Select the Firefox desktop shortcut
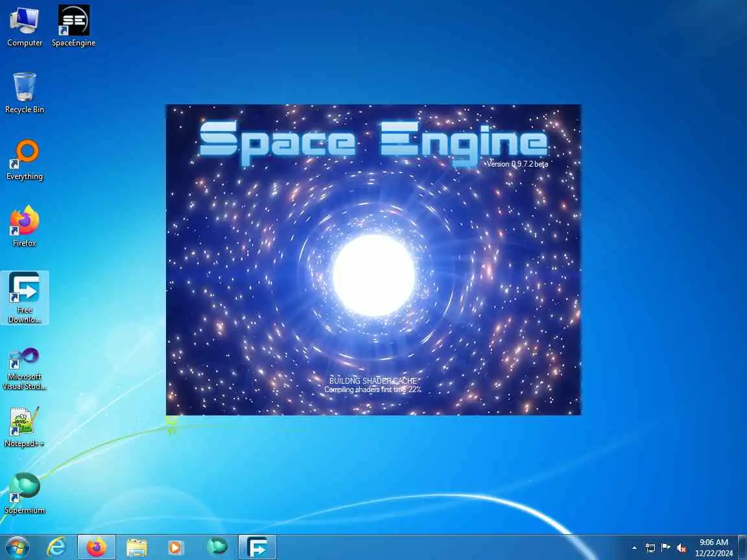Image resolution: width=747 pixels, height=560 pixels. coord(24,227)
